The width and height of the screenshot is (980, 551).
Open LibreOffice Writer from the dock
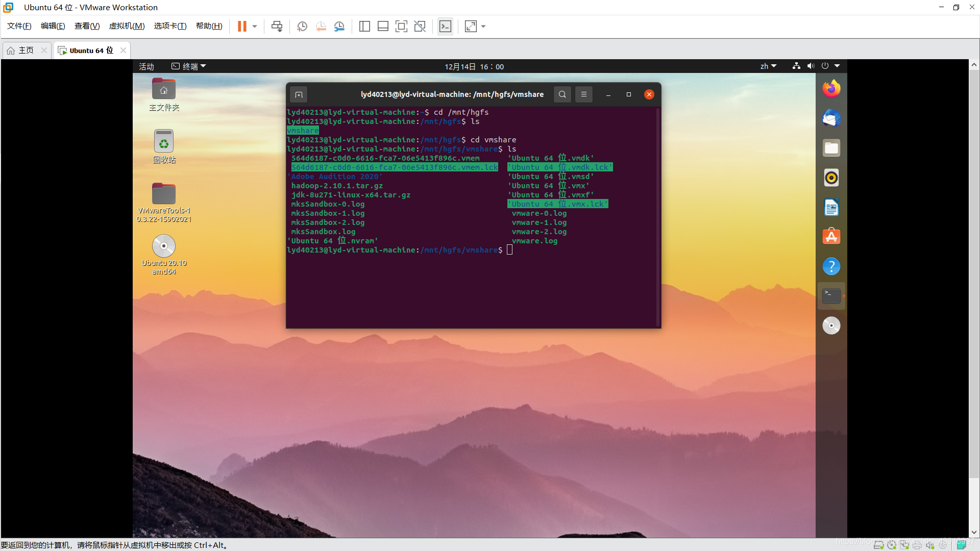click(x=831, y=207)
